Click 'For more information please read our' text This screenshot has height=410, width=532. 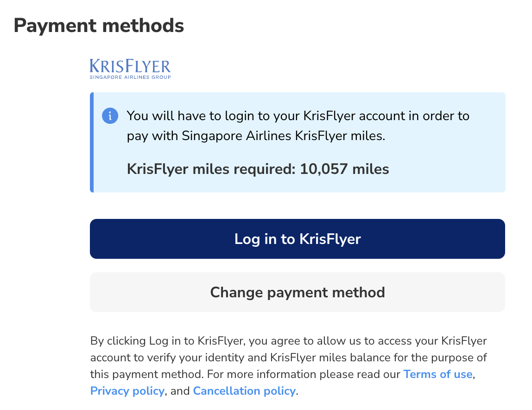305,374
